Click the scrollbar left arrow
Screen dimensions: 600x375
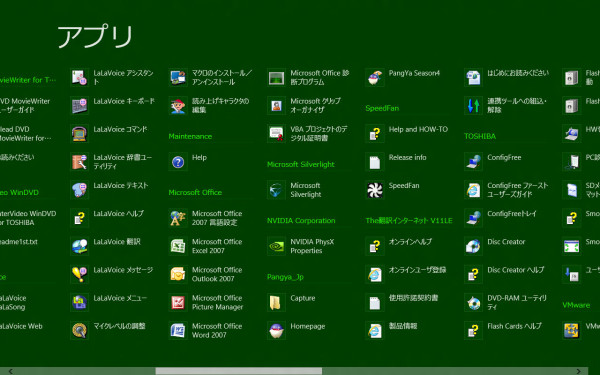click(x=10, y=371)
